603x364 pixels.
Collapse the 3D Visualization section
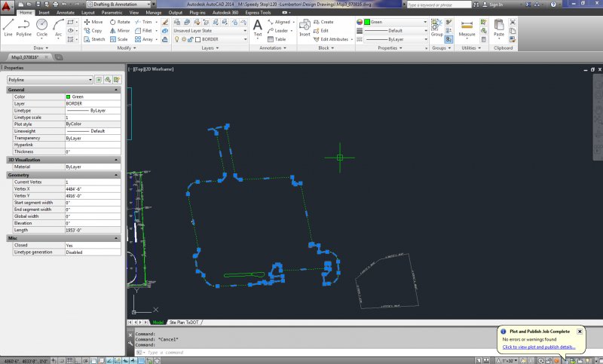click(116, 160)
